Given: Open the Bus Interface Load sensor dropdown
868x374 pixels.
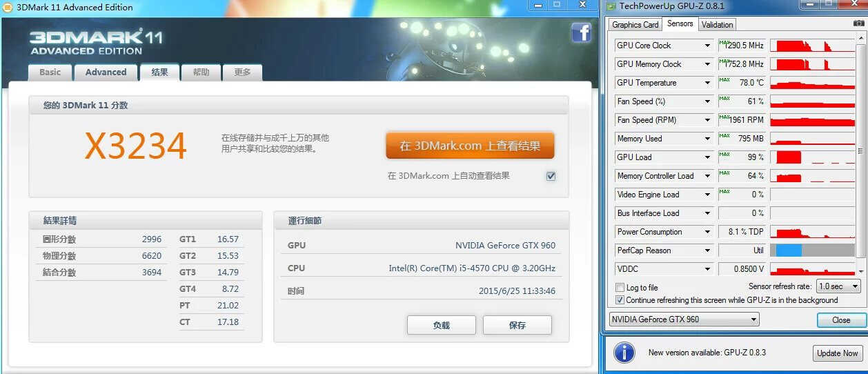Looking at the screenshot, I should click(707, 213).
